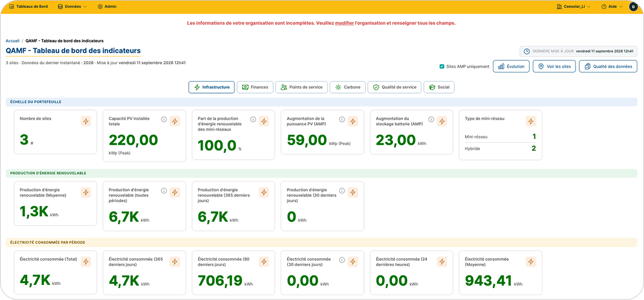Image resolution: width=644 pixels, height=300 pixels.
Task: Open info icon on Augmentation du stockage batterie card
Action: click(x=431, y=120)
